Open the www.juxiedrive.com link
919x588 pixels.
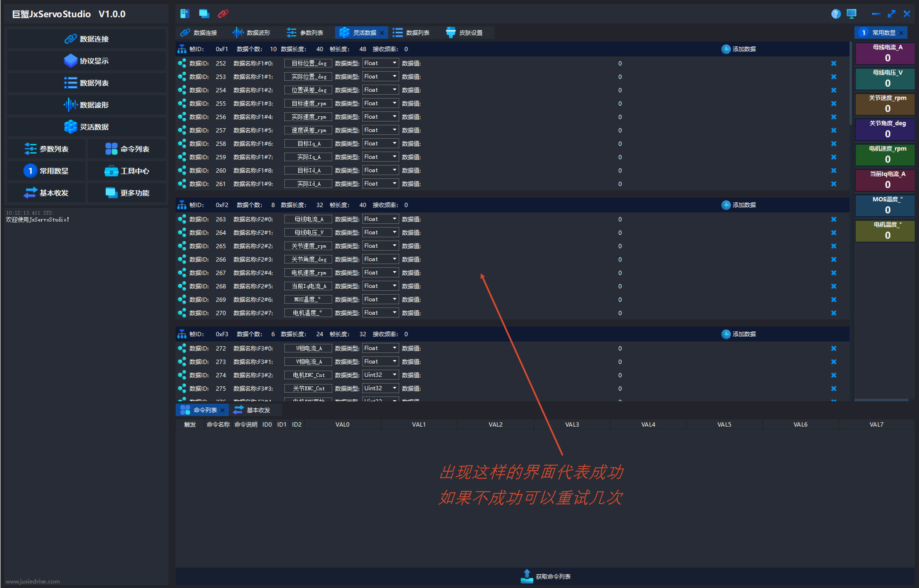coord(33,581)
